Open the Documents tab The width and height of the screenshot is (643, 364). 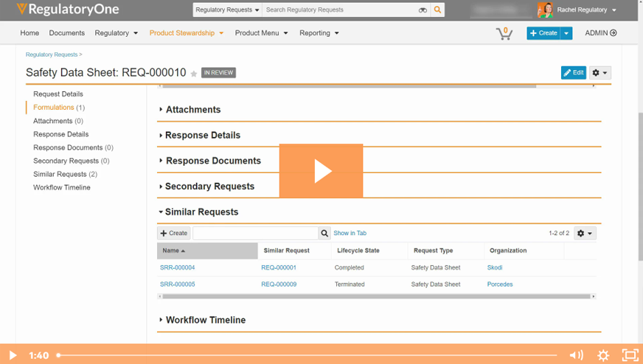[x=67, y=33]
